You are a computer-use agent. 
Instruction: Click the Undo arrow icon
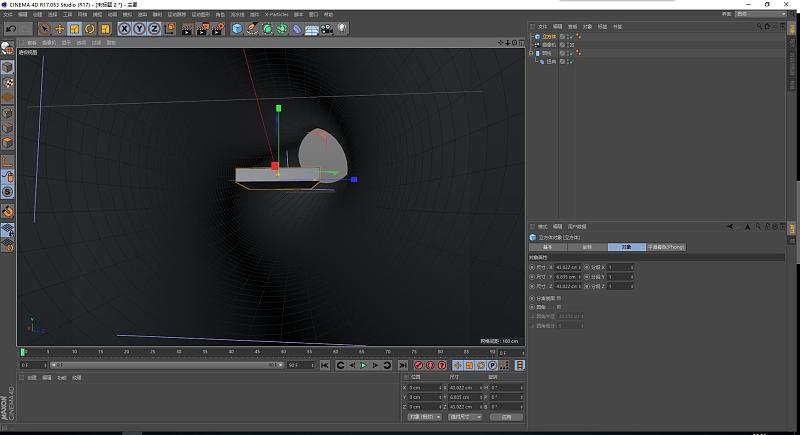tap(10, 29)
